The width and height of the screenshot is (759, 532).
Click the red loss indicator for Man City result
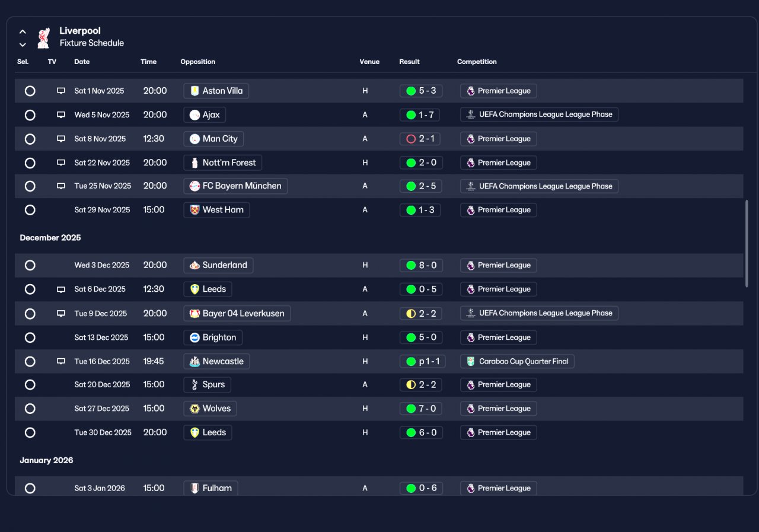coord(411,139)
